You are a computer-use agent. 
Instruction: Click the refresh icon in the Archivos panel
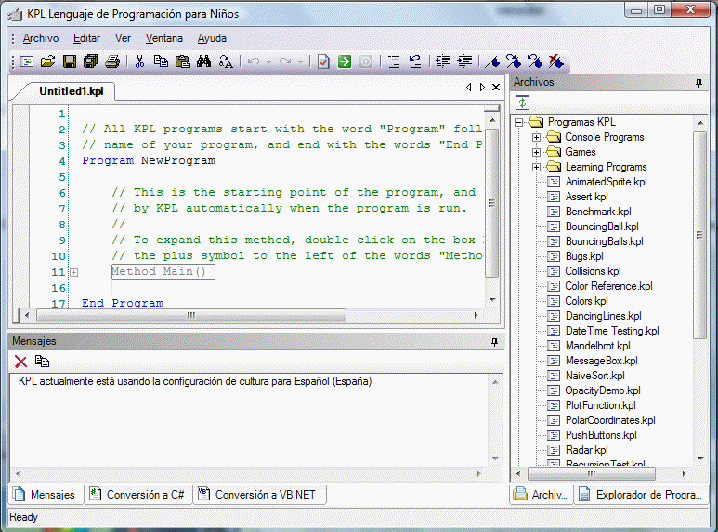click(522, 103)
